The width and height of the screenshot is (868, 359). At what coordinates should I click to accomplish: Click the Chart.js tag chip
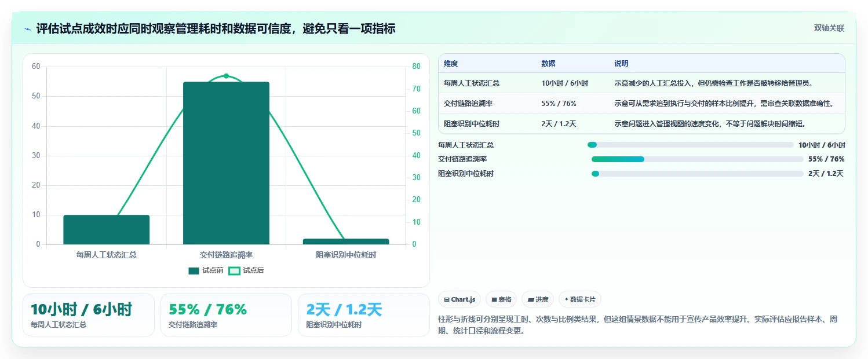tap(459, 299)
